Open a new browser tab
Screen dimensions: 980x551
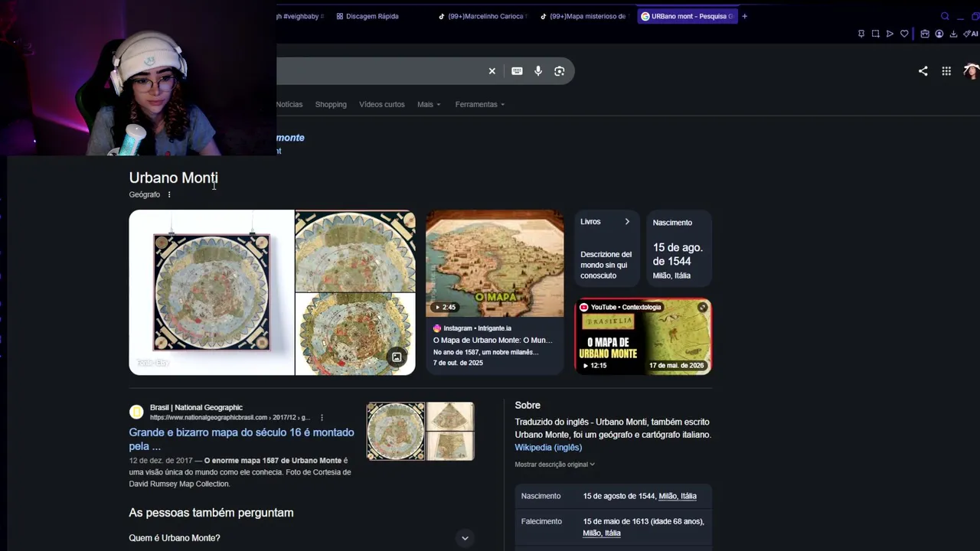(744, 16)
